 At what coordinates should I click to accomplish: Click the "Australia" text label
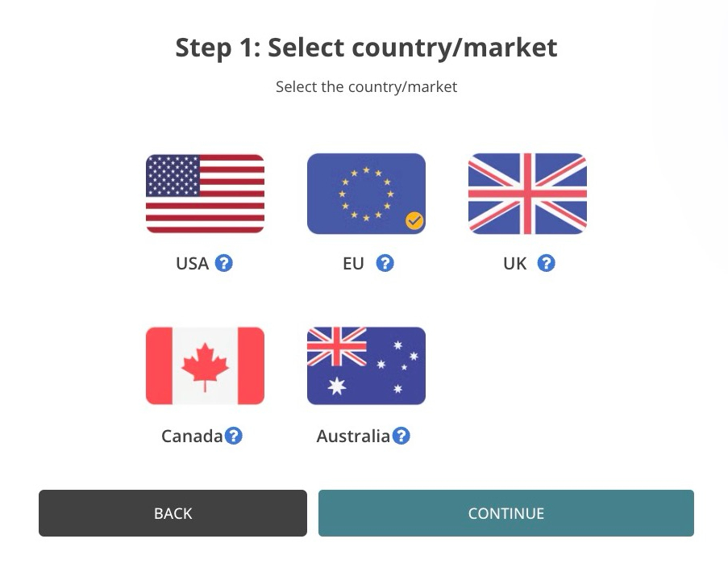[x=353, y=437]
